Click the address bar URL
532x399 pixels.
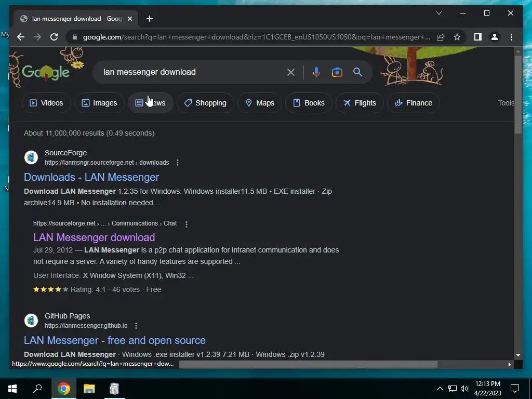pyautogui.click(x=257, y=37)
